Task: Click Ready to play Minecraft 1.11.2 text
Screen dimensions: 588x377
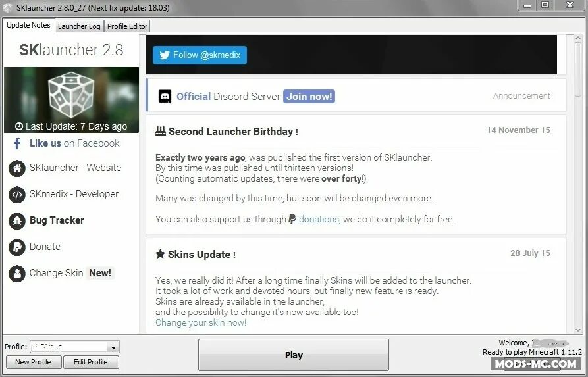Action: [532, 352]
